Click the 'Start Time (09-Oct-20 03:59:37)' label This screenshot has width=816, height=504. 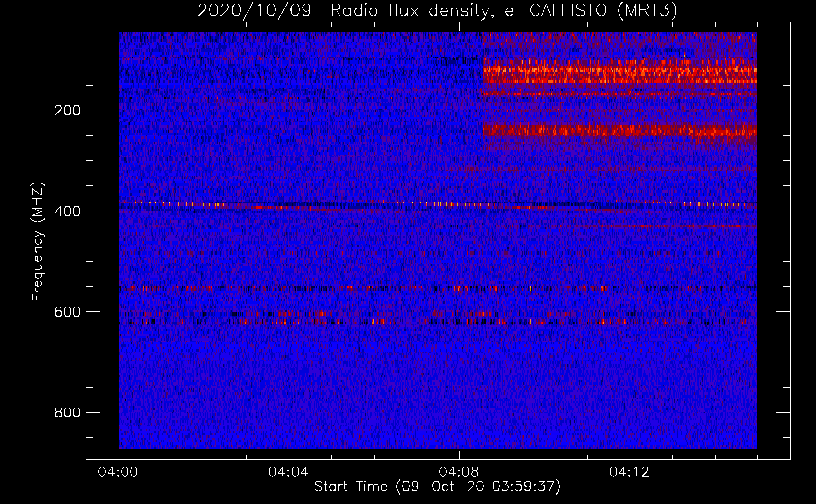(x=437, y=487)
